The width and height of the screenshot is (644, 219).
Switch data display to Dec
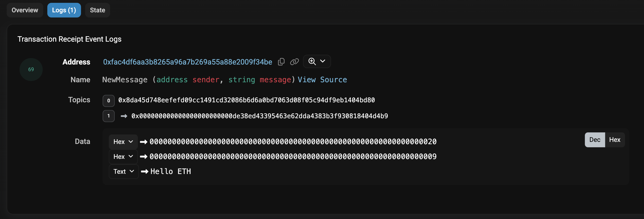click(595, 140)
